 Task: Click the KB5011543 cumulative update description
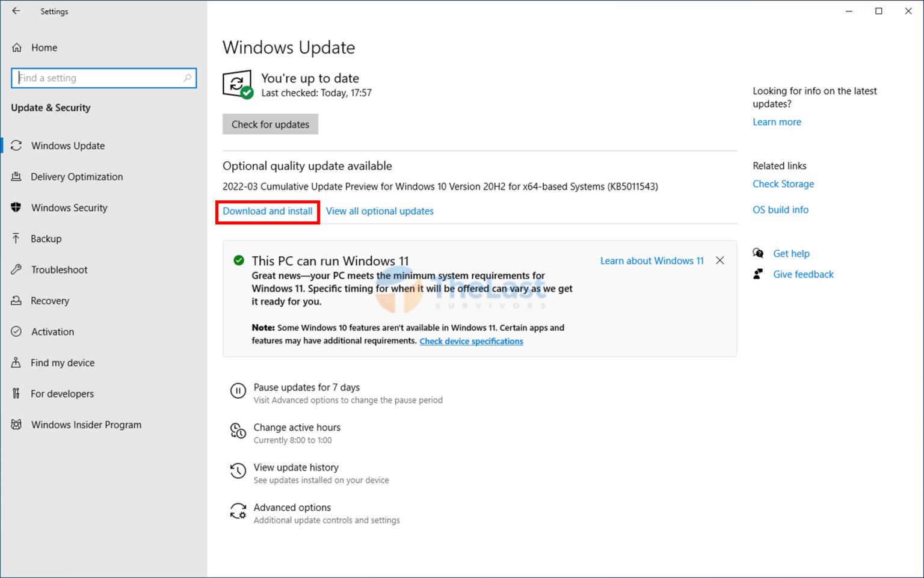tap(440, 186)
